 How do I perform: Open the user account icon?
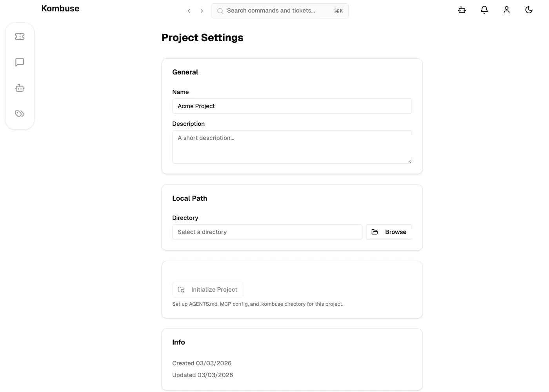[506, 10]
